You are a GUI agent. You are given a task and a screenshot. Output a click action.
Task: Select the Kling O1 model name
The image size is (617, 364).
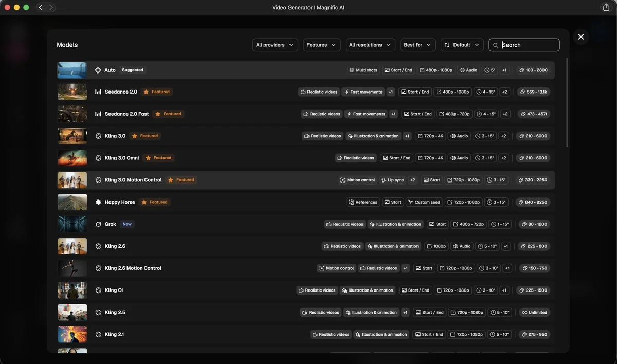tap(114, 290)
